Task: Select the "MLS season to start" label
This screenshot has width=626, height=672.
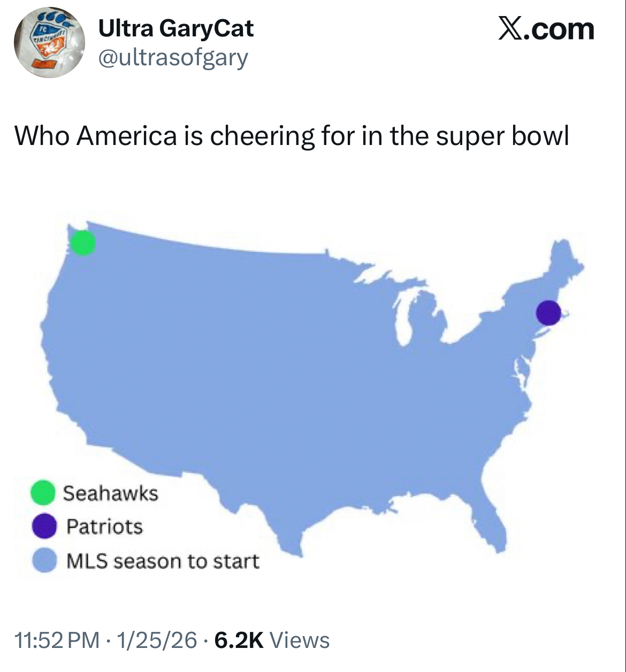Action: tap(163, 561)
